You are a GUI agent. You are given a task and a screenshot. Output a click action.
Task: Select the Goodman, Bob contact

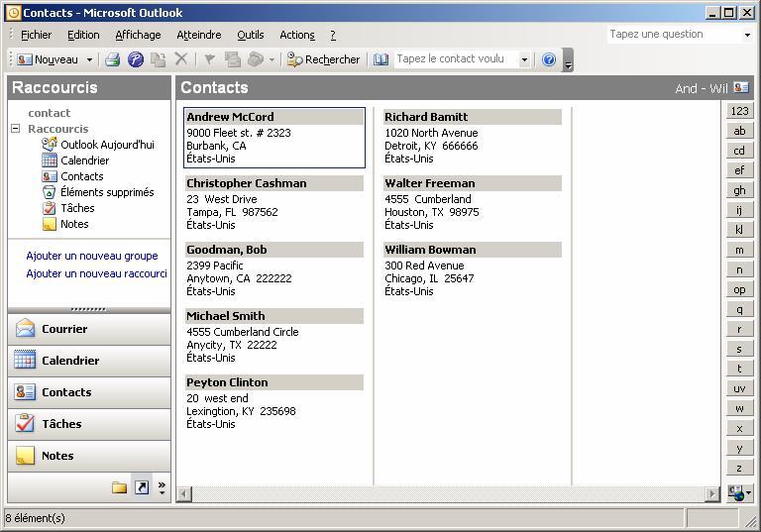[x=274, y=270]
